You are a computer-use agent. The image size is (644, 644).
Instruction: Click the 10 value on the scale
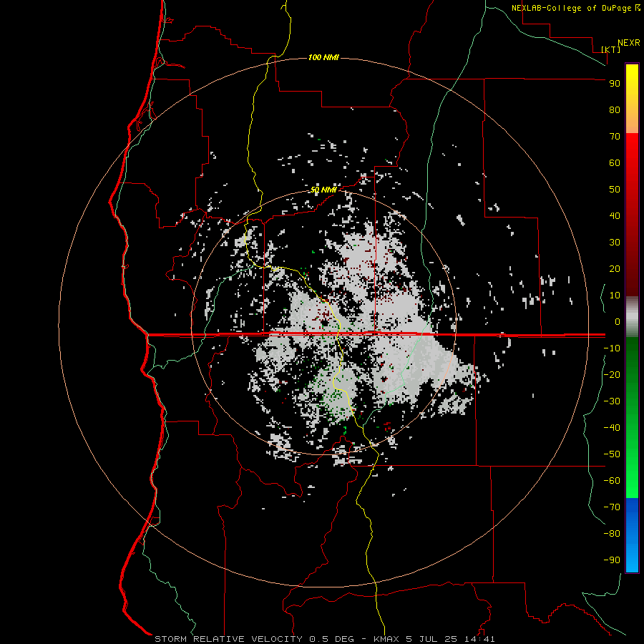pos(615,296)
